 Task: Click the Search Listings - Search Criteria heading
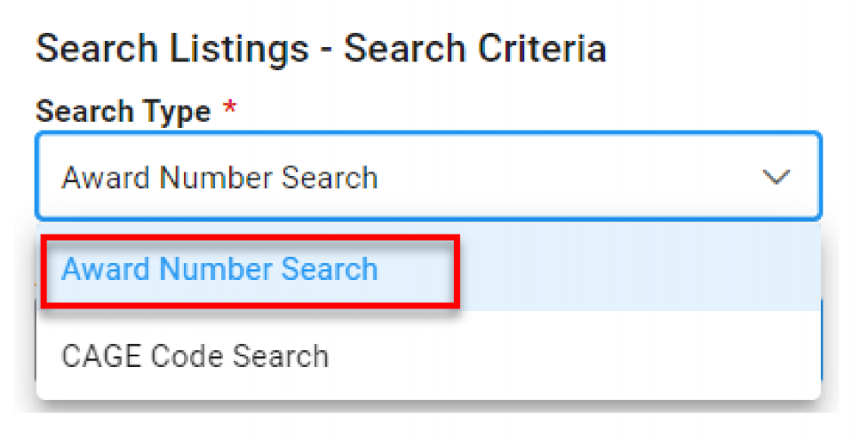click(x=321, y=49)
